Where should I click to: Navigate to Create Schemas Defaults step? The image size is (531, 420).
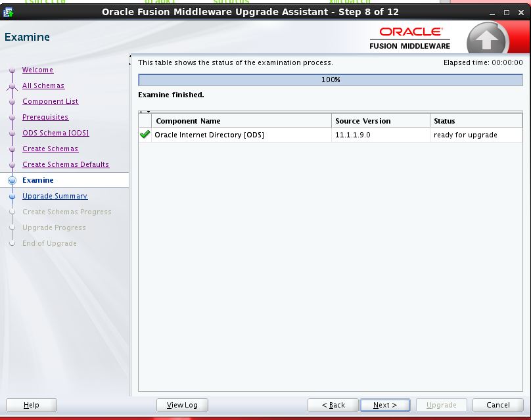click(x=66, y=164)
